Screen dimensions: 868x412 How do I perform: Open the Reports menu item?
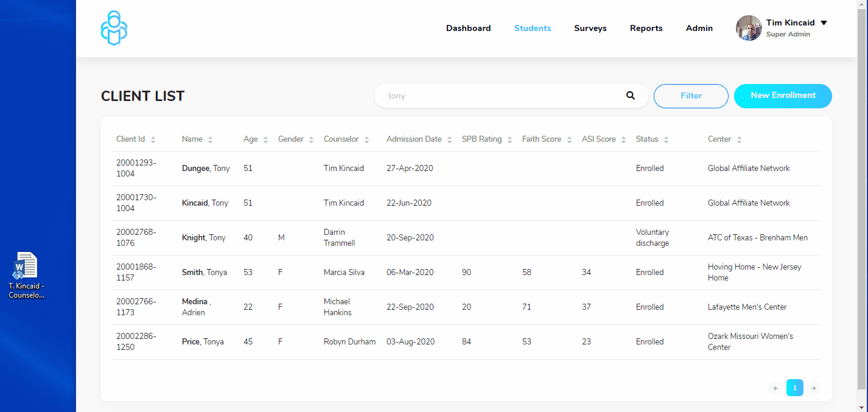tap(646, 28)
